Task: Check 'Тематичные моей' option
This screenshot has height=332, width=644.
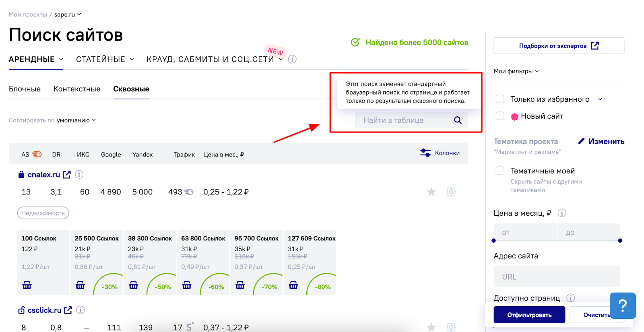Action: click(500, 171)
